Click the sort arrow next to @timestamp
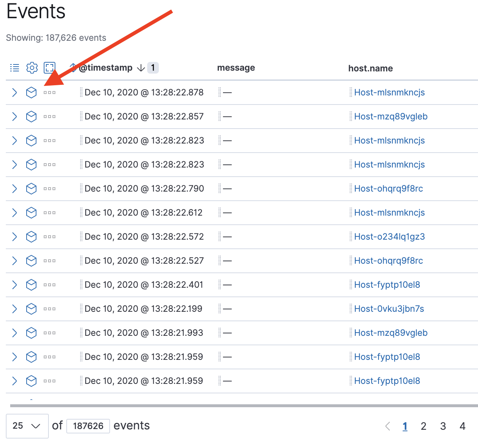This screenshot has height=448, width=478. click(141, 67)
